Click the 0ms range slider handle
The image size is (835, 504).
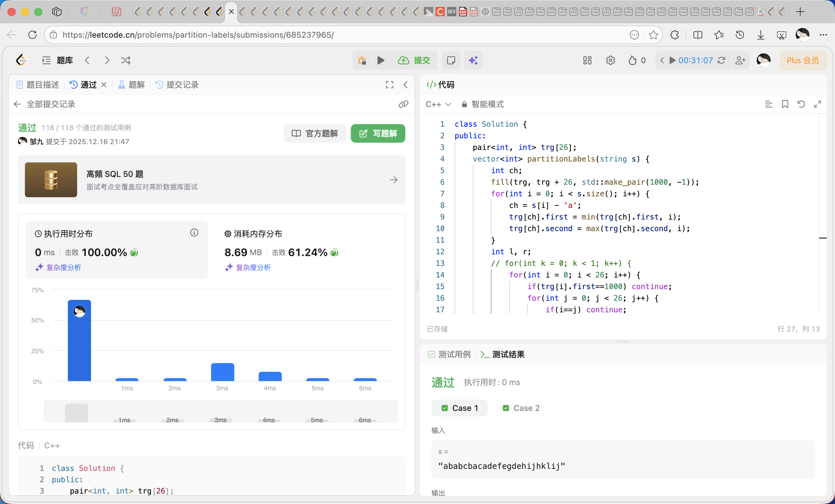(77, 412)
